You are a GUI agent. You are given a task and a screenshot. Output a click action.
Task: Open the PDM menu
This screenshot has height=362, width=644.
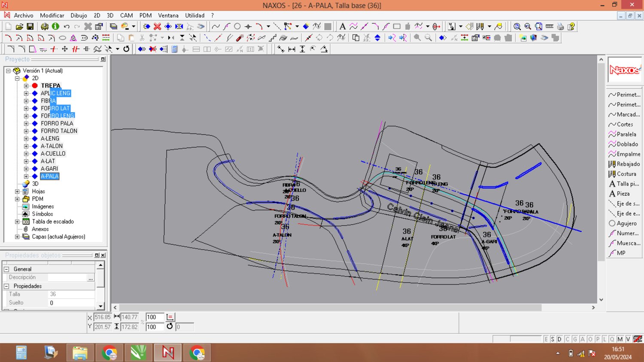point(146,15)
